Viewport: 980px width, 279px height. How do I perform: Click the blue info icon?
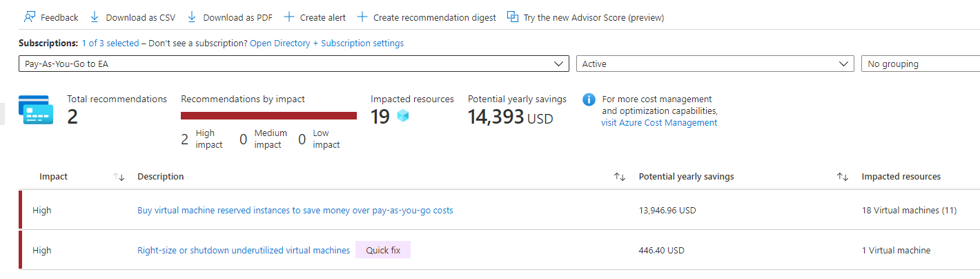click(x=589, y=99)
